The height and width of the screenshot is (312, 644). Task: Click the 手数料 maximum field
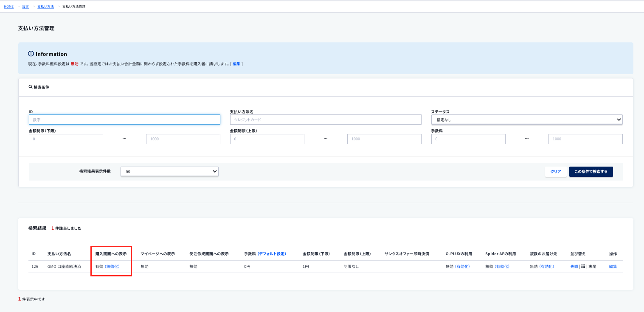coord(585,139)
